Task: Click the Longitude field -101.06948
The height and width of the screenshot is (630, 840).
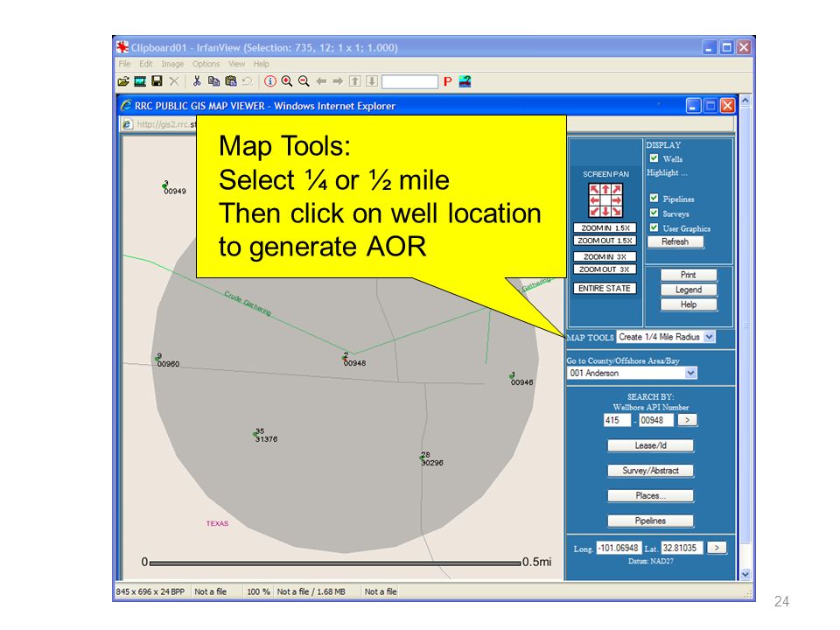Action: tap(619, 548)
